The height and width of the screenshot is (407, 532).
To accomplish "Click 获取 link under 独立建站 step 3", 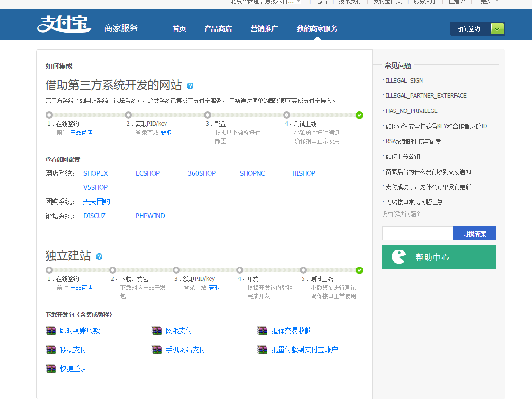I will pyautogui.click(x=214, y=287).
